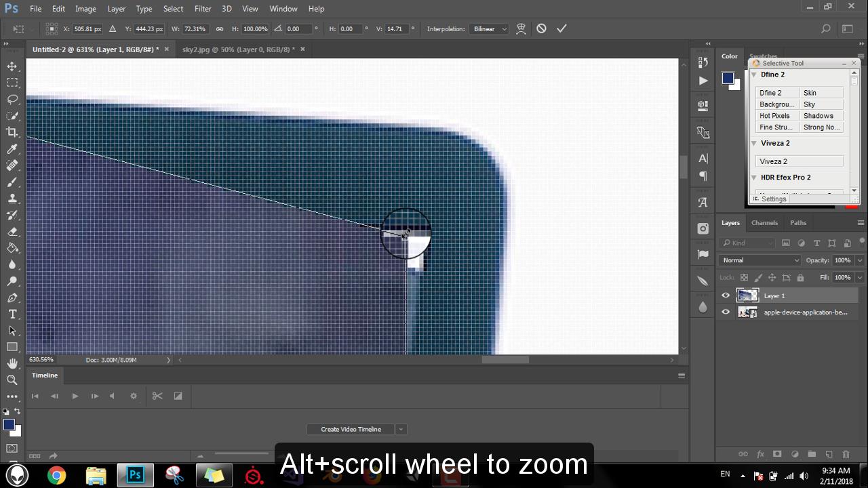Screen dimensions: 868x488
Task: Select the Spot Healing Brush tool
Action: click(12, 165)
